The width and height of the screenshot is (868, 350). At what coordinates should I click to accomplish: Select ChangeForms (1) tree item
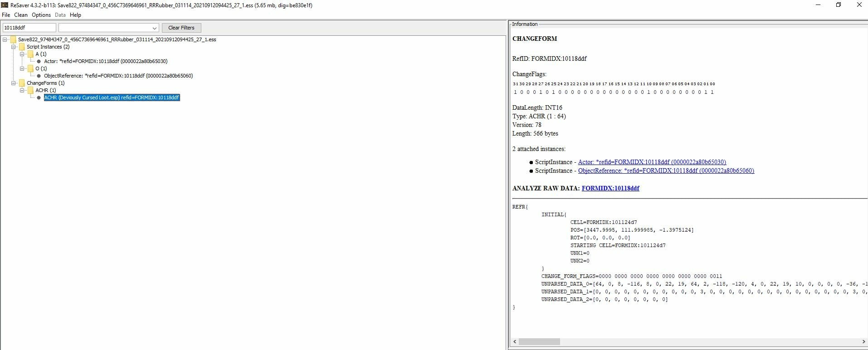[45, 83]
